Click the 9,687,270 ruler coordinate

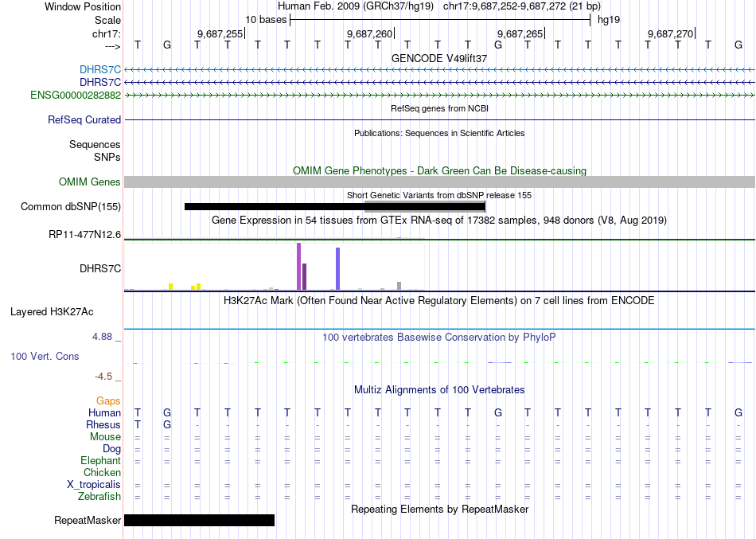tap(670, 33)
